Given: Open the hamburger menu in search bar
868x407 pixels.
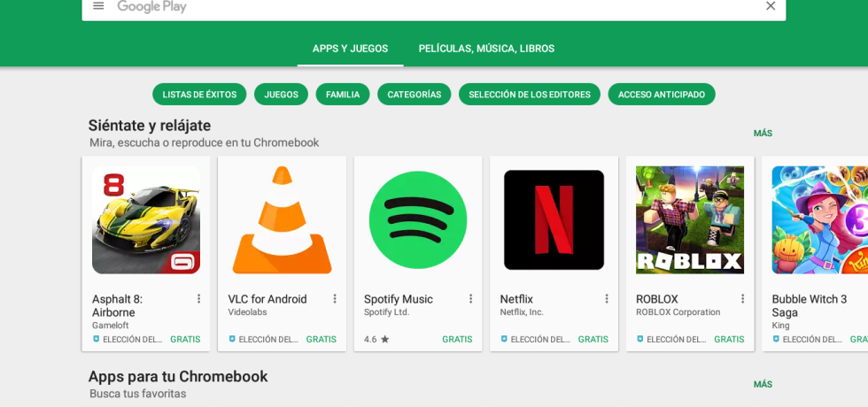Looking at the screenshot, I should click(x=98, y=6).
